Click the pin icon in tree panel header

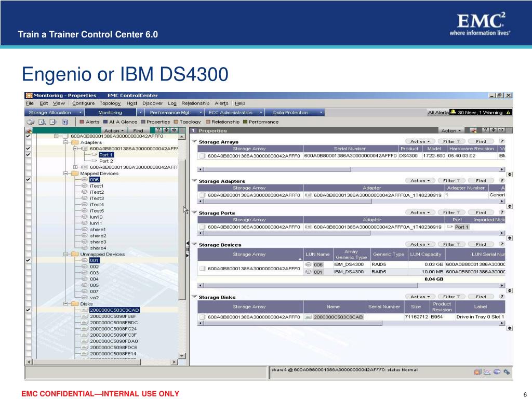(x=29, y=130)
